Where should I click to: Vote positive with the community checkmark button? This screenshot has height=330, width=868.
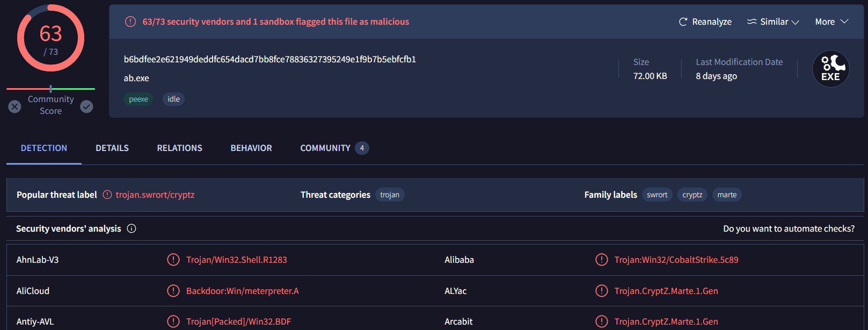[x=86, y=106]
